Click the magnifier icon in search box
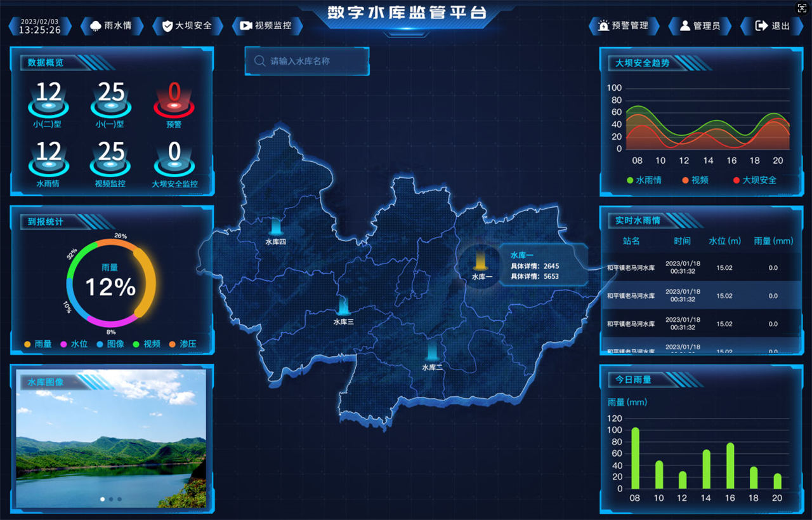Screen dimensions: 812x520 [x=259, y=62]
